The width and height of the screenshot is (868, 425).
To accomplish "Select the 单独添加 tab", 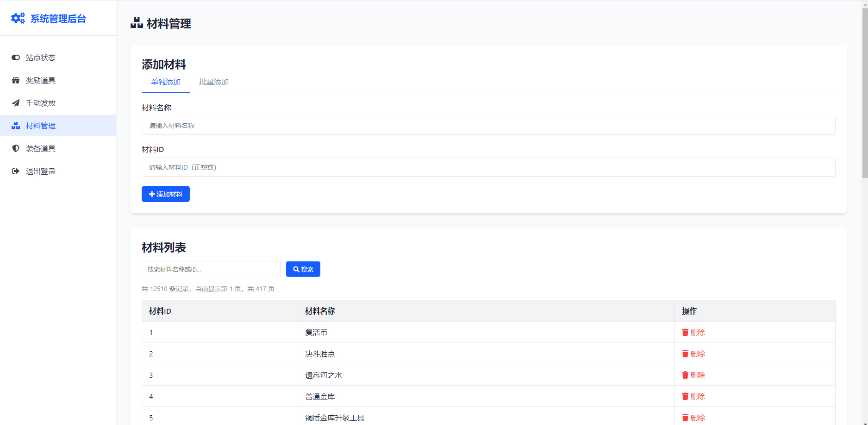I will point(165,82).
